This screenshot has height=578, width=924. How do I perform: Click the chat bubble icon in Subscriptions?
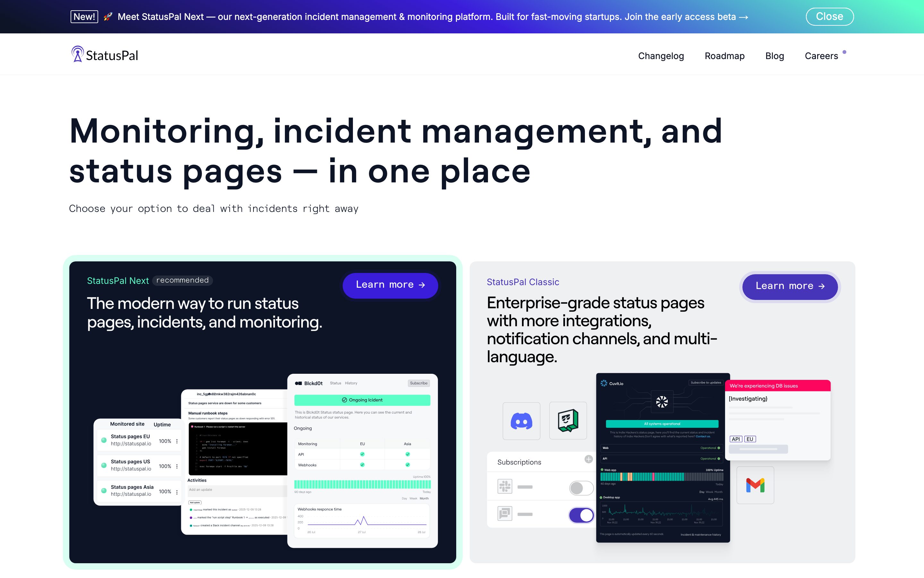pyautogui.click(x=504, y=513)
